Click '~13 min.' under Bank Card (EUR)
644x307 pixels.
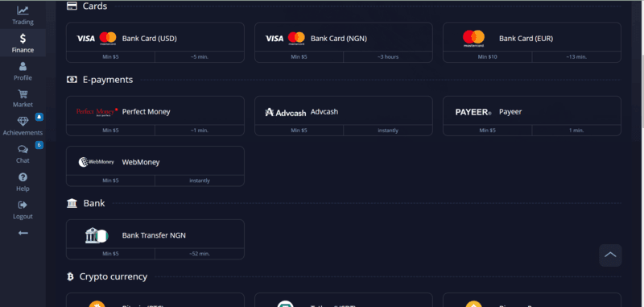pos(576,56)
